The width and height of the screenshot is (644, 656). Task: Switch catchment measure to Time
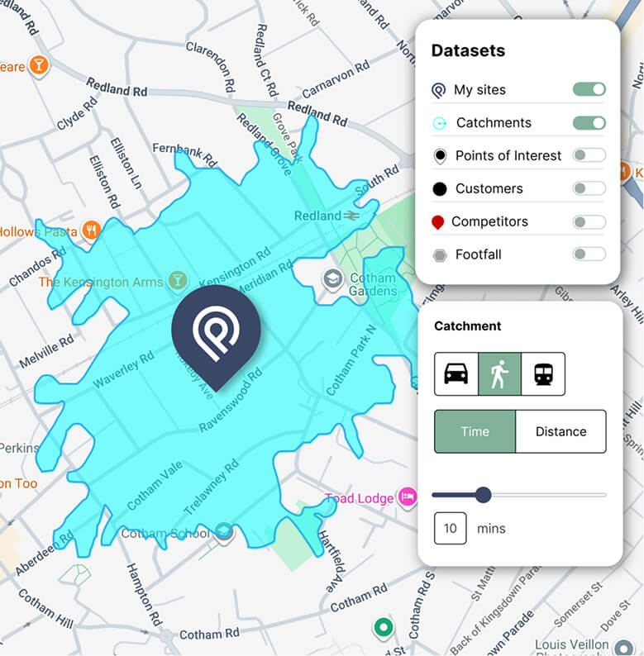point(475,431)
